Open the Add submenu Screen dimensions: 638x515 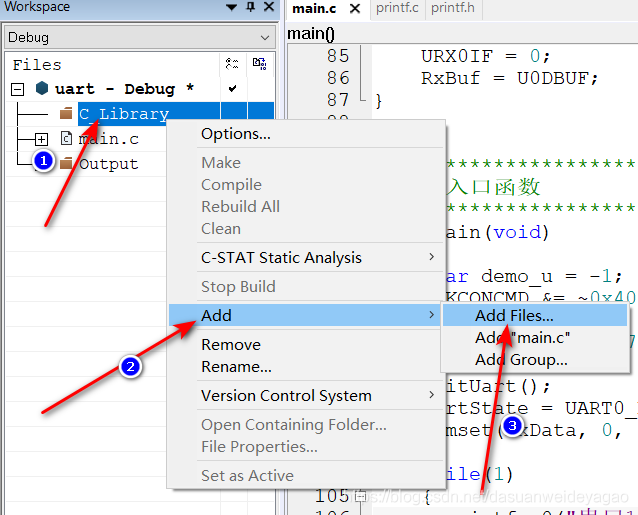click(x=306, y=315)
